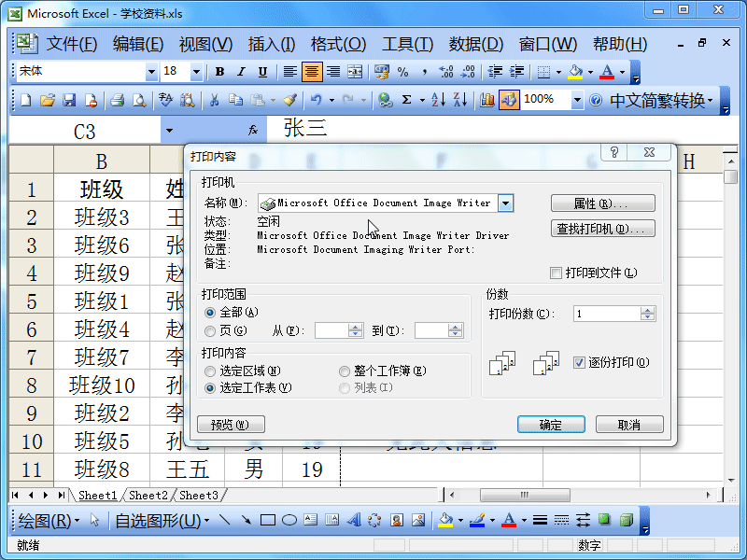The image size is (747, 560).
Task: Expand the 自选图形(U) menu
Action: click(162, 521)
